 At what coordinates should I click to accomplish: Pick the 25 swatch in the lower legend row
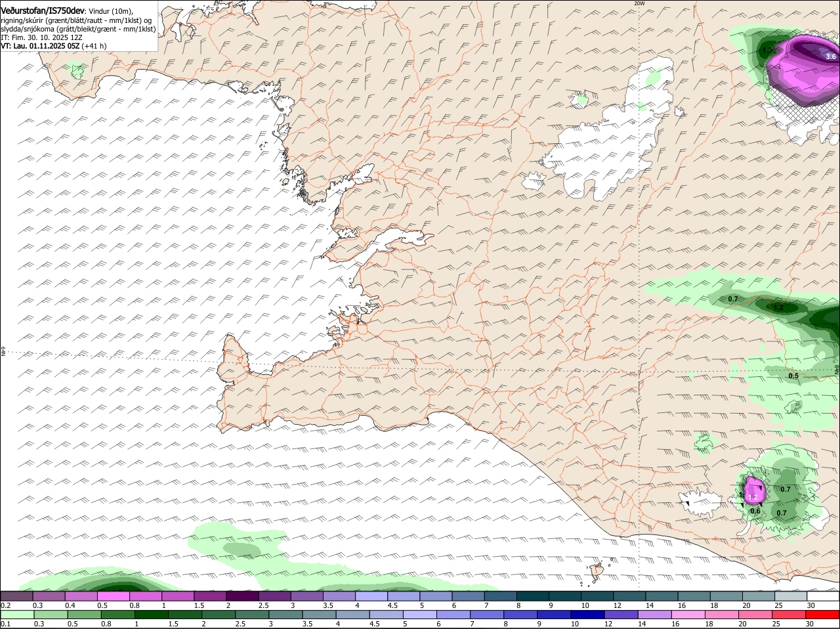click(789, 615)
